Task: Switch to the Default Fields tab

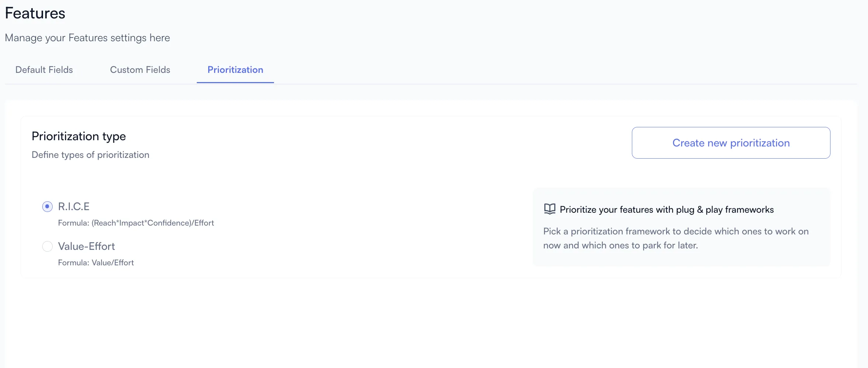Action: [44, 70]
